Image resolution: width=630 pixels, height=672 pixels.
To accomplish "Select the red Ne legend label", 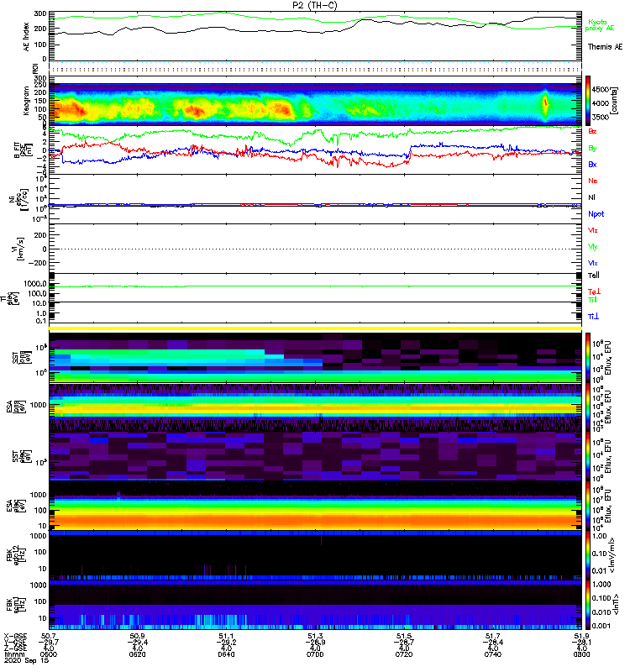I will [x=593, y=181].
